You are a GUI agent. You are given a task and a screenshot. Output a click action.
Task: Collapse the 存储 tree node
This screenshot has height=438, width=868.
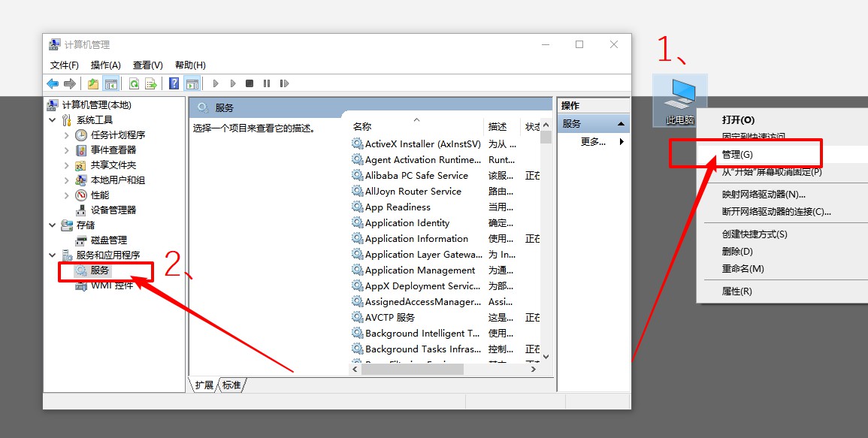(52, 225)
